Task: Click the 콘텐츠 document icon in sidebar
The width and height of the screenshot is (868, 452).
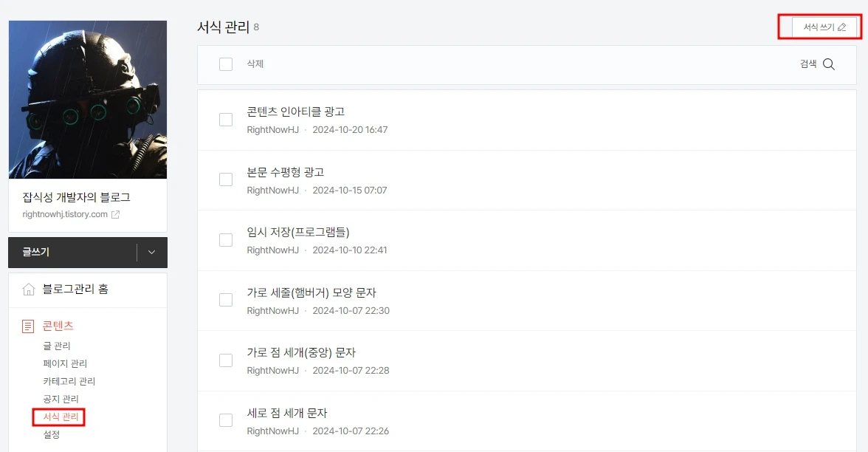Action: pyautogui.click(x=27, y=325)
